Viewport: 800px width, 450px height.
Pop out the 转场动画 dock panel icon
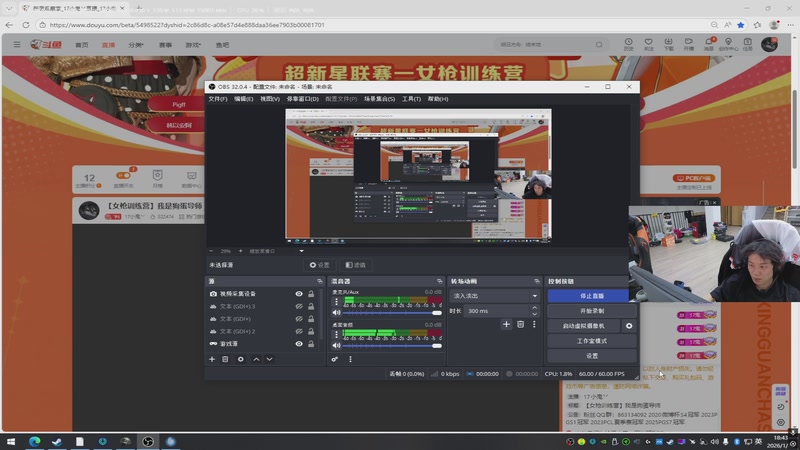536,281
